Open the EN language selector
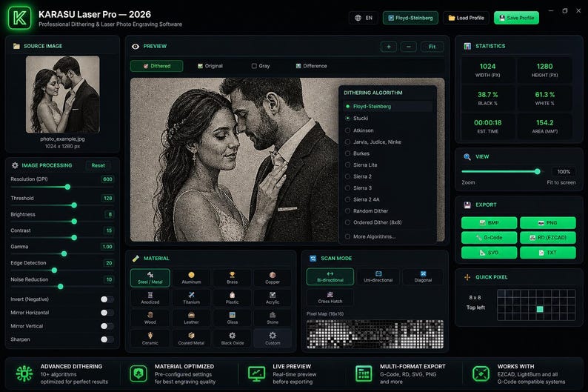The width and height of the screenshot is (588, 392). (364, 18)
